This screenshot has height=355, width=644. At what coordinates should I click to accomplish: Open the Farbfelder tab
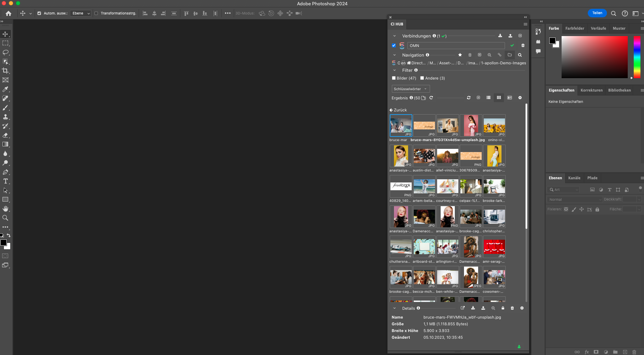[x=575, y=28]
